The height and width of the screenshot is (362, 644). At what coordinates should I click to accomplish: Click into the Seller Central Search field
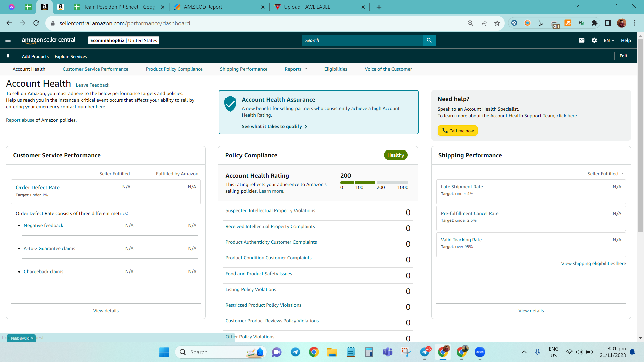pos(362,40)
